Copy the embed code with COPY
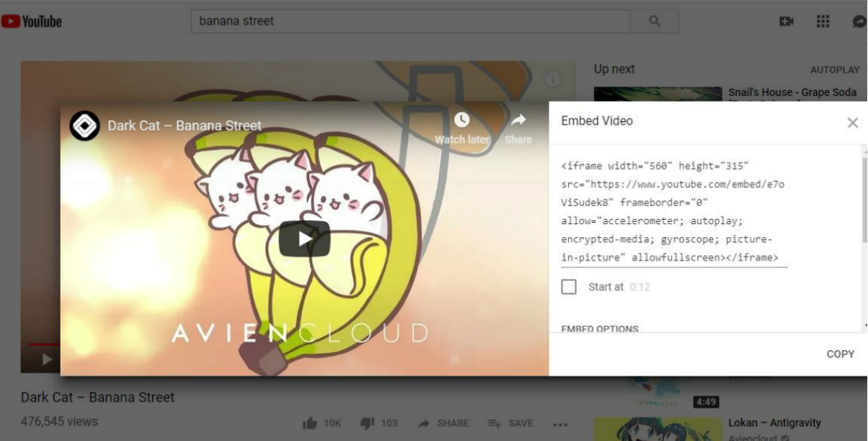 pos(840,354)
